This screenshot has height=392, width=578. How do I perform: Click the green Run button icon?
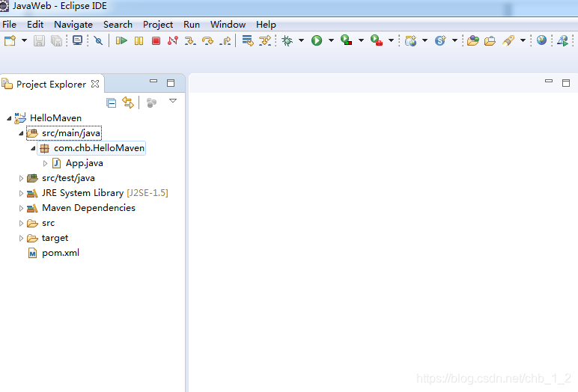317,40
